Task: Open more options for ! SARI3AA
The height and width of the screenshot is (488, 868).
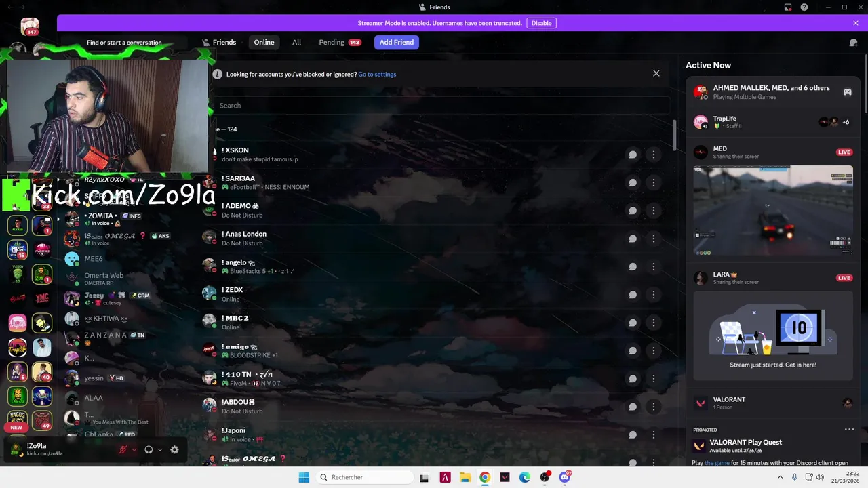Action: tap(653, 182)
